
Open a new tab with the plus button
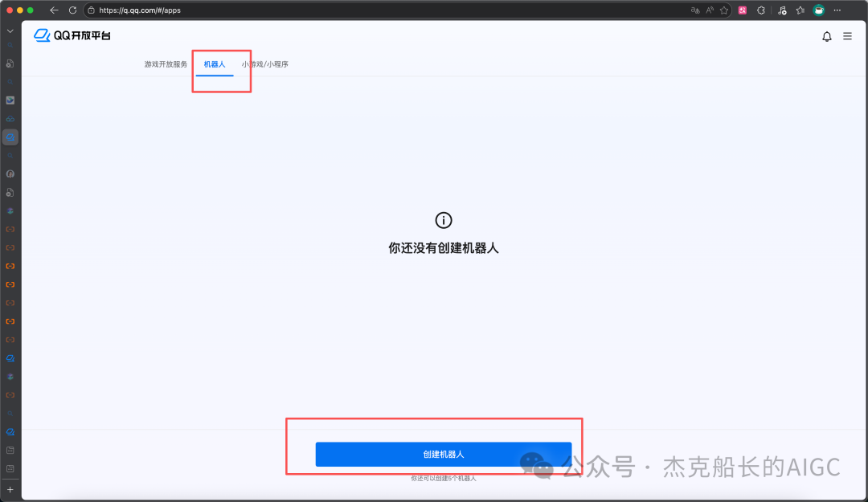[10, 489]
